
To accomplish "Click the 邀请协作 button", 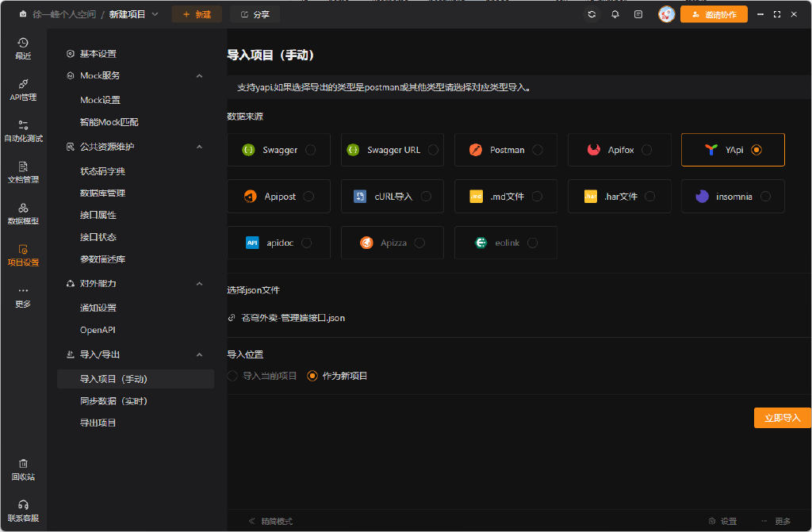I will click(x=713, y=13).
